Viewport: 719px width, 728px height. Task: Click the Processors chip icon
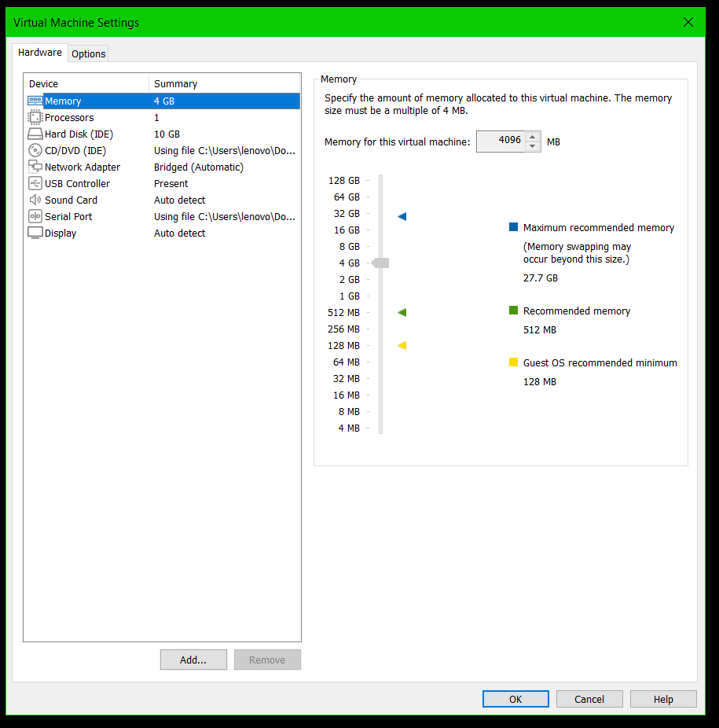[35, 117]
